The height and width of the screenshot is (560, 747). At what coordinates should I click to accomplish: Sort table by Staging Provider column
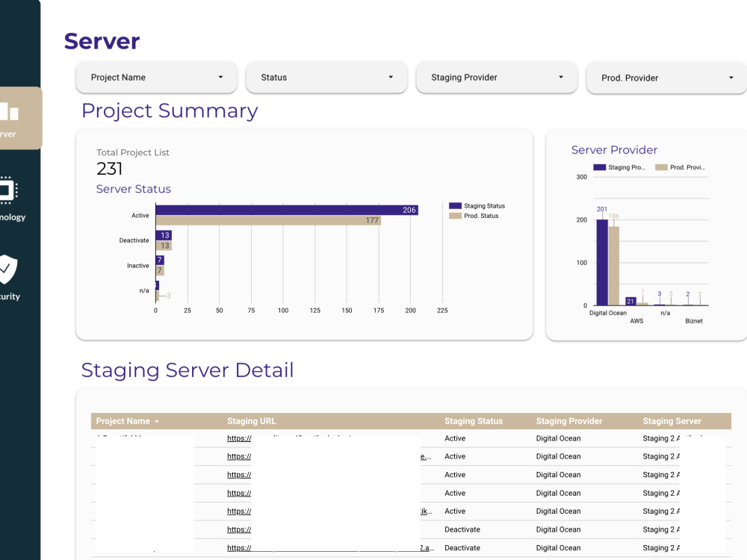[568, 421]
